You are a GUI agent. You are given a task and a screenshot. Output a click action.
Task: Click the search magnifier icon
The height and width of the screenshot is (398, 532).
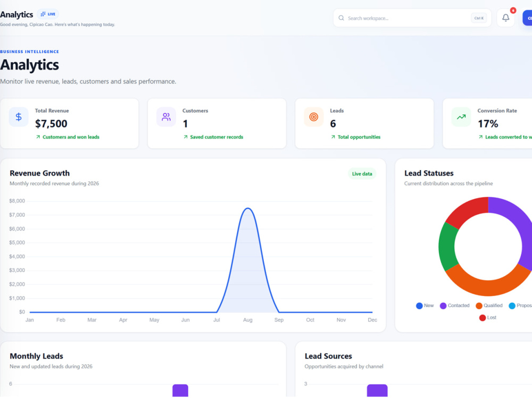point(341,18)
